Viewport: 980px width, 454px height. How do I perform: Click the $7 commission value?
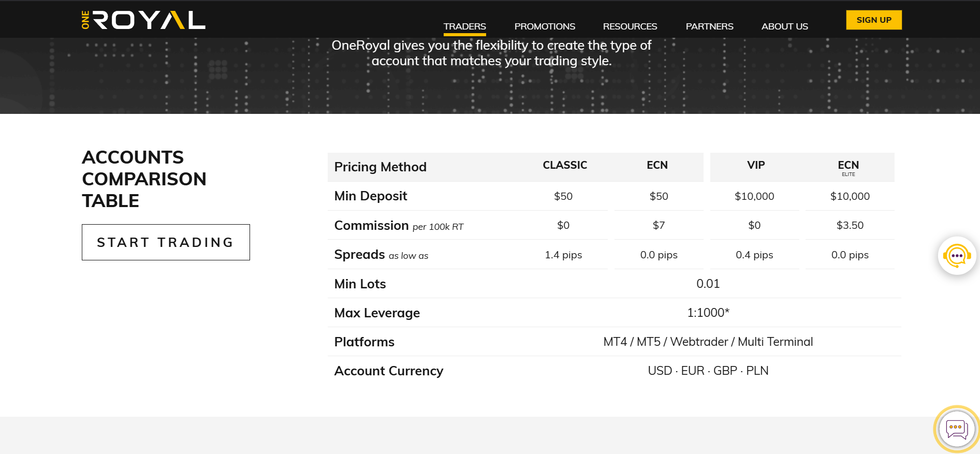[x=659, y=225]
